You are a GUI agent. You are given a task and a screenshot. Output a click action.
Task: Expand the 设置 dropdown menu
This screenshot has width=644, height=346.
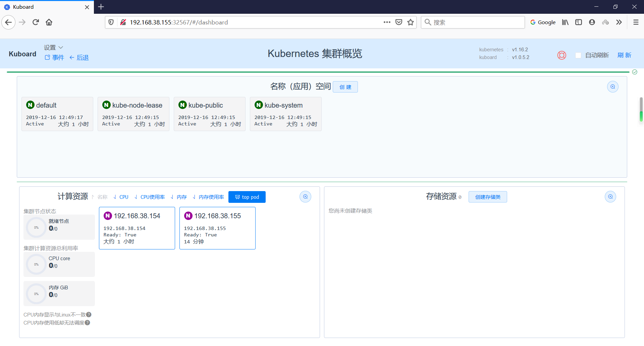(53, 48)
